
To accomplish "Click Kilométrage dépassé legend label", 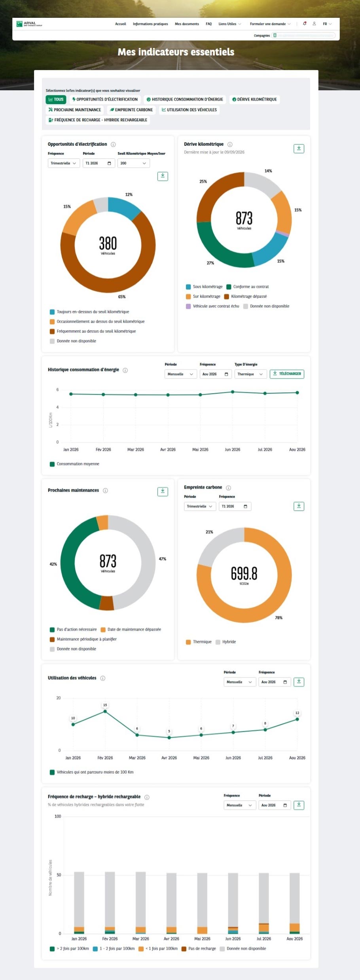I will point(249,297).
